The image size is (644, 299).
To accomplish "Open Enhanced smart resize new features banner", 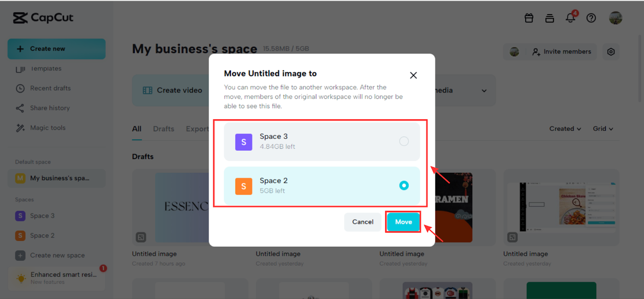I will tap(56, 278).
